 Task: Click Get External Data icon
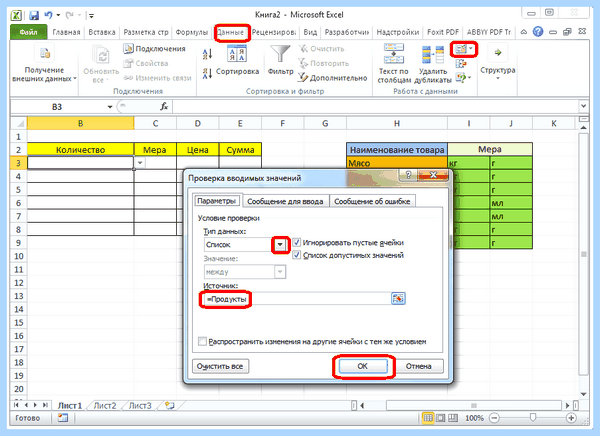click(x=45, y=54)
